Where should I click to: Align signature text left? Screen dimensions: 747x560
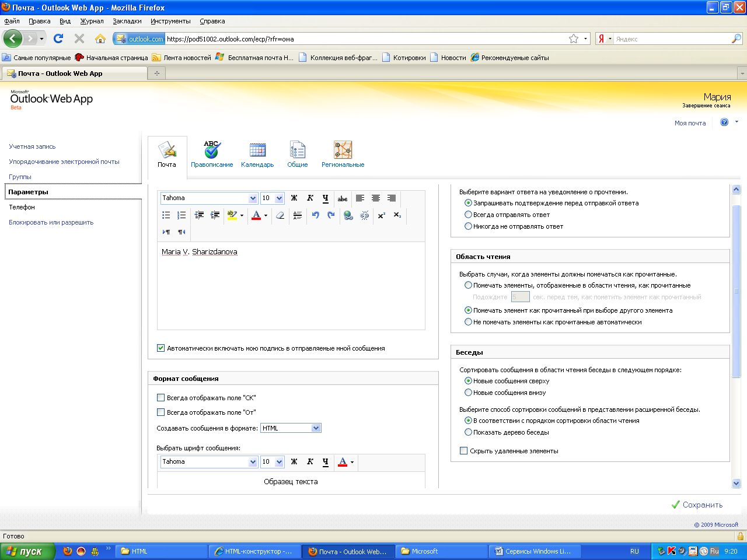360,198
